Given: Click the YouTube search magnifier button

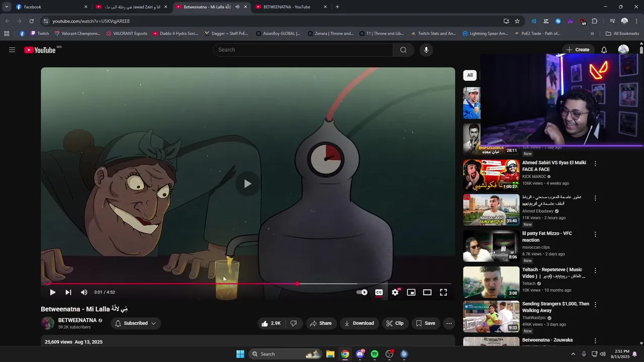Looking at the screenshot, I should [x=403, y=50].
